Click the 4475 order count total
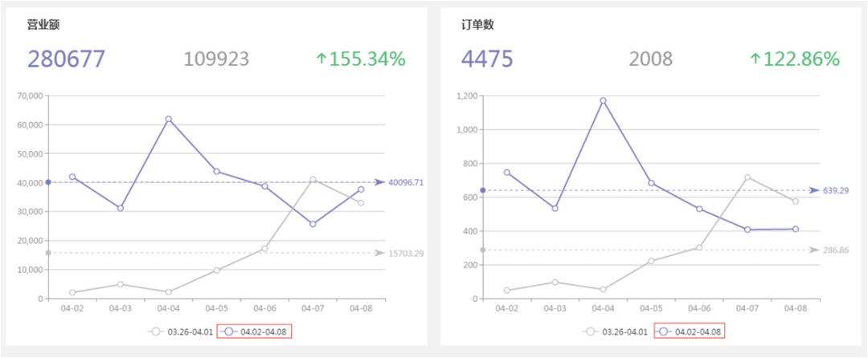This screenshot has height=358, width=868. [487, 59]
